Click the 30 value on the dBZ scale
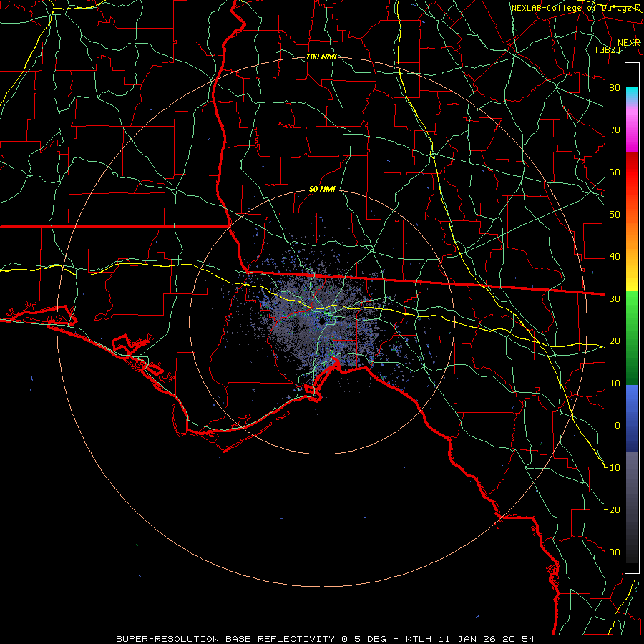 point(615,298)
